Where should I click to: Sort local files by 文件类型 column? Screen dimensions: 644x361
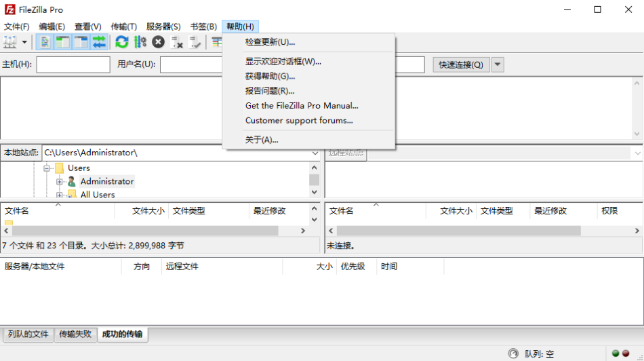coord(209,211)
